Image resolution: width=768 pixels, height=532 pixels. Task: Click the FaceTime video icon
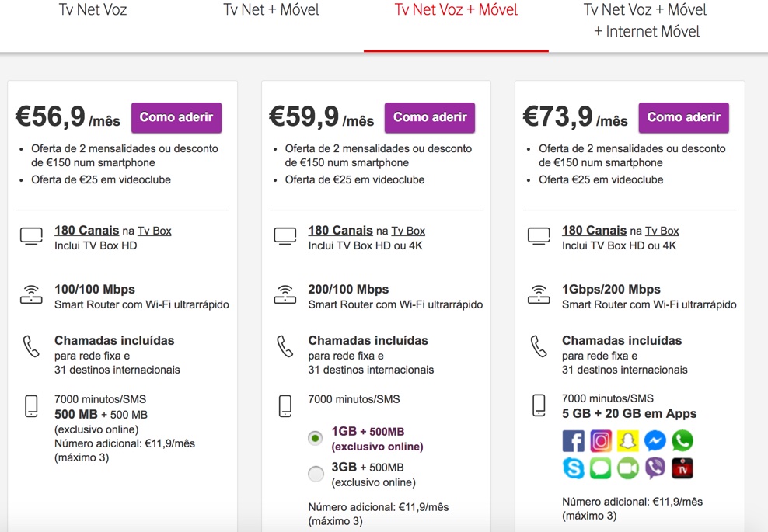coord(627,468)
